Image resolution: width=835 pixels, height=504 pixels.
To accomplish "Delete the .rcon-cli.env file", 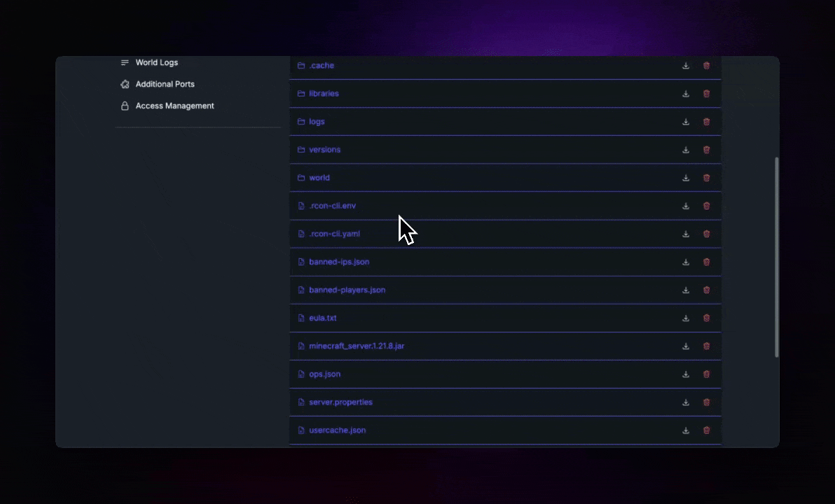I will [x=707, y=206].
